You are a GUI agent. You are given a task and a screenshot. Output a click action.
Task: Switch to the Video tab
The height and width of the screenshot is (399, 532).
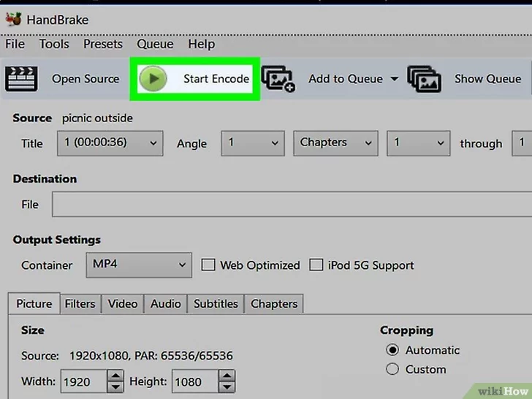tap(123, 303)
